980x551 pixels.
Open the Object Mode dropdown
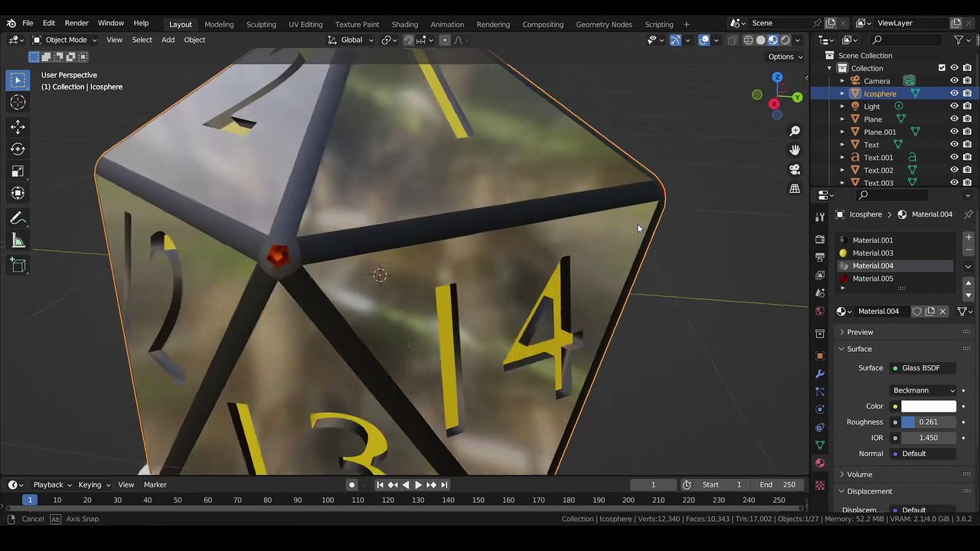pyautogui.click(x=66, y=40)
